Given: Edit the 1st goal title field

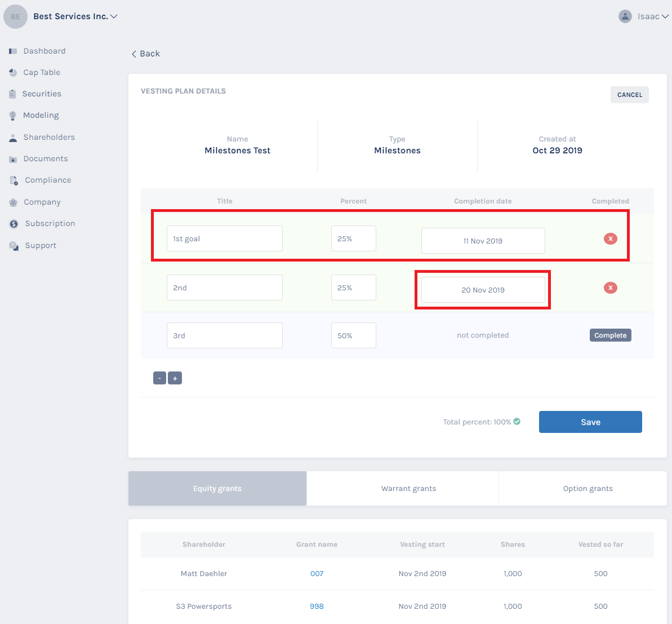Looking at the screenshot, I should tap(225, 238).
